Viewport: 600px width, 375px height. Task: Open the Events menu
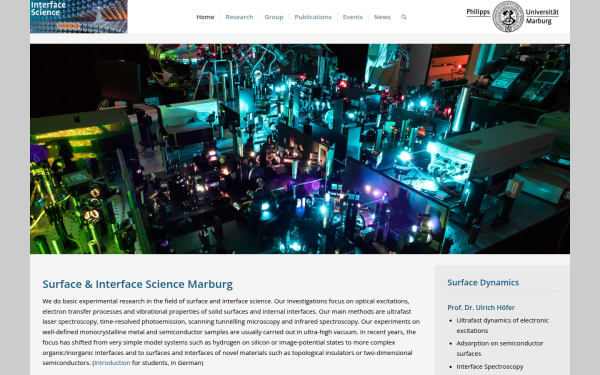[x=352, y=17]
